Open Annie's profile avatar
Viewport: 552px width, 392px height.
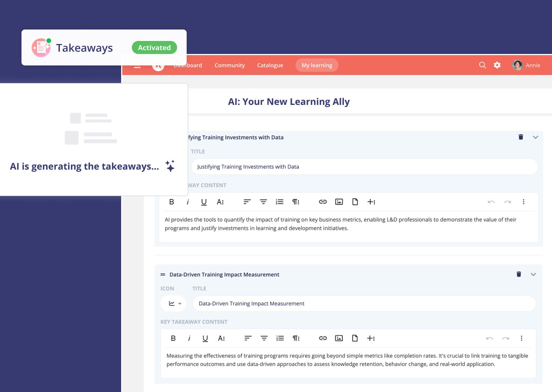[x=517, y=65]
